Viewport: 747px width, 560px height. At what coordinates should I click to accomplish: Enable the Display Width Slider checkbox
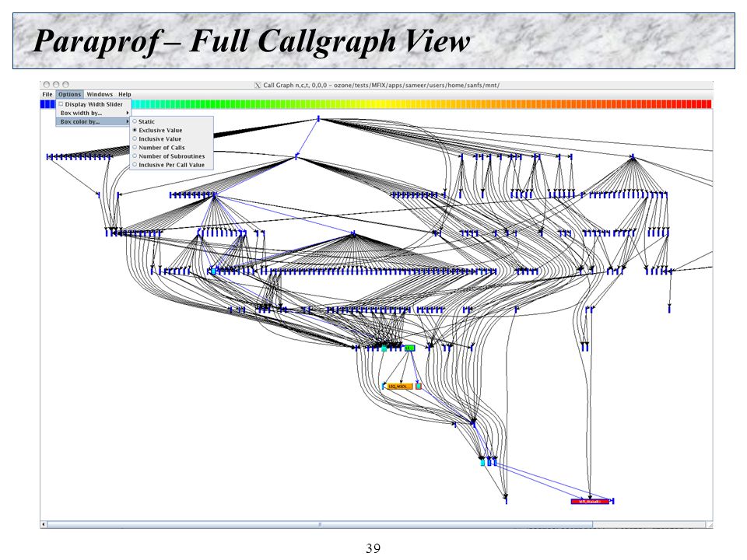pyautogui.click(x=61, y=103)
